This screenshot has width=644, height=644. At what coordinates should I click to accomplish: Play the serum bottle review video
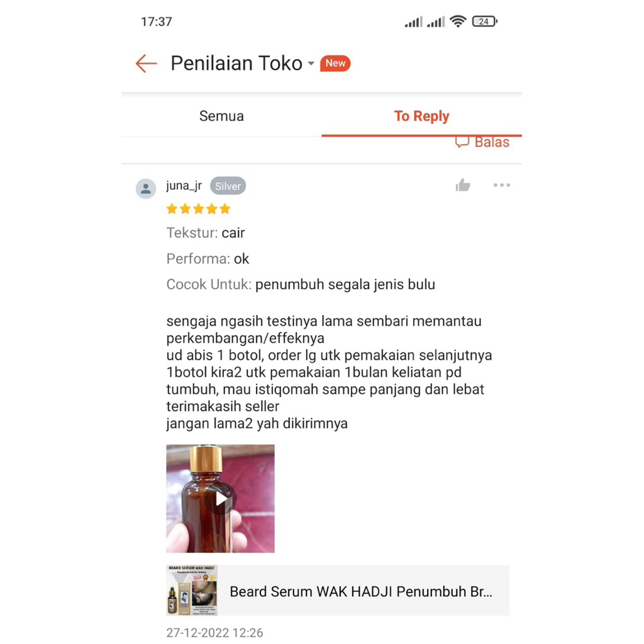221,499
